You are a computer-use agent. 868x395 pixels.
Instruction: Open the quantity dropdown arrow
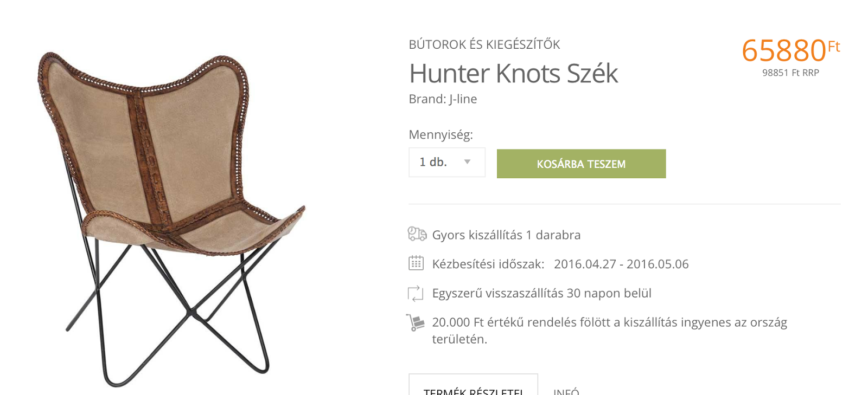(x=467, y=162)
